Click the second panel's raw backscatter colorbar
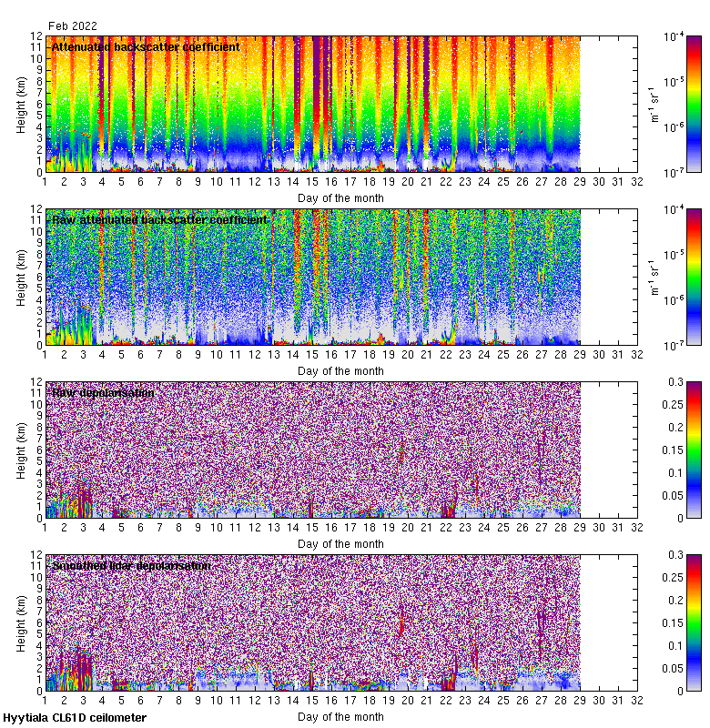Screen dimensions: 710x728 [694, 277]
